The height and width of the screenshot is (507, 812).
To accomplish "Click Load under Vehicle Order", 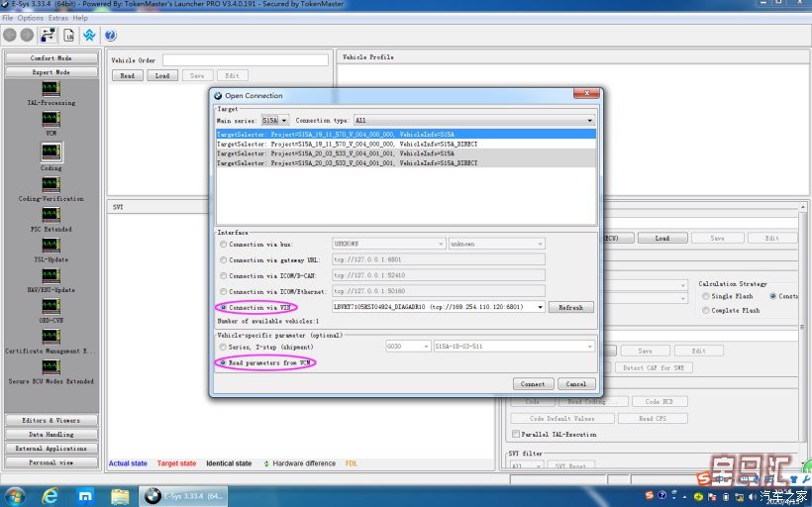I will pos(162,75).
